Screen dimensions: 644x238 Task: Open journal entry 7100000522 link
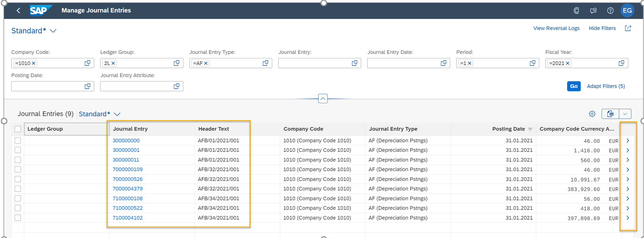pos(128,208)
